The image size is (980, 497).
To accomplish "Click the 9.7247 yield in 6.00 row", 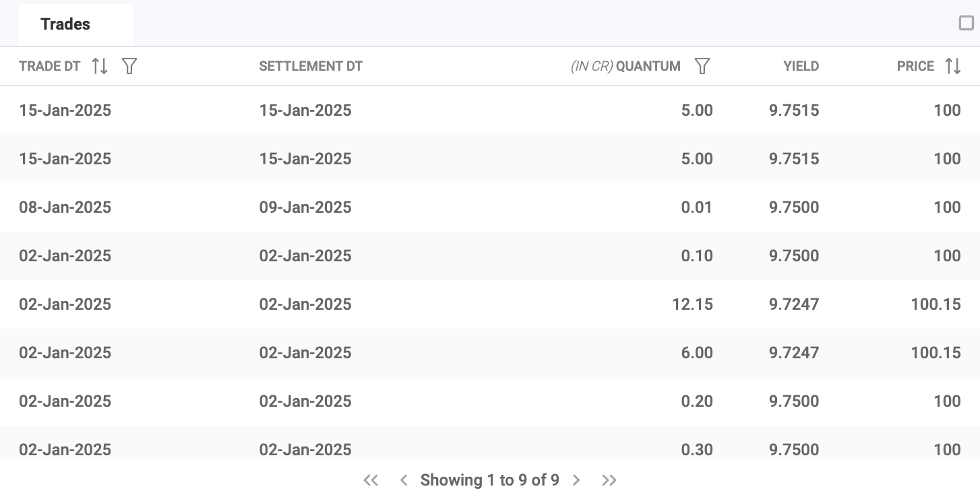I will coord(794,353).
